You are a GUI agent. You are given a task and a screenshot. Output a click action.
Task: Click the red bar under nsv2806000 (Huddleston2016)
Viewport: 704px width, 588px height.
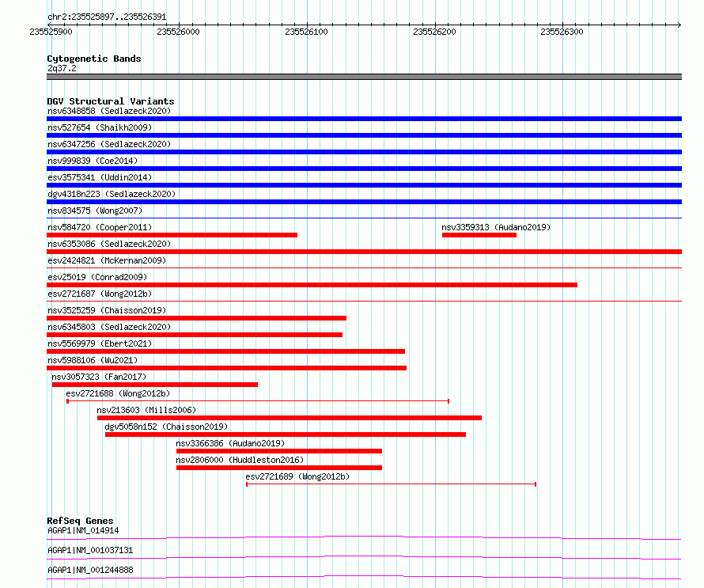pos(279,468)
